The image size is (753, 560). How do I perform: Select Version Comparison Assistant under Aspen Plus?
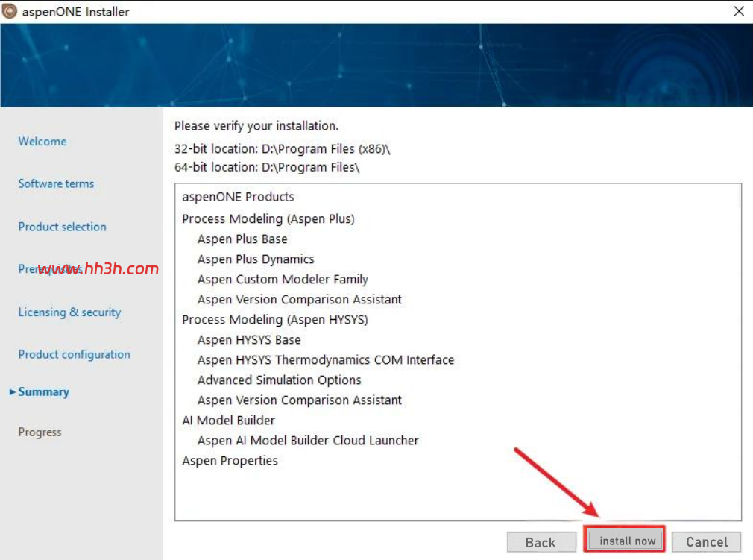click(300, 300)
